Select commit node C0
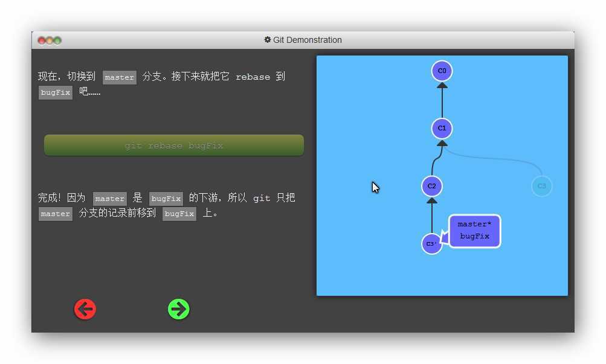The width and height of the screenshot is (606, 364). coord(442,71)
